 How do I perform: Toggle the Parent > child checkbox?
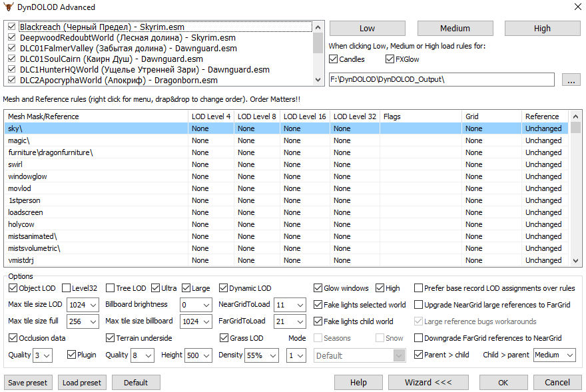pyautogui.click(x=419, y=355)
